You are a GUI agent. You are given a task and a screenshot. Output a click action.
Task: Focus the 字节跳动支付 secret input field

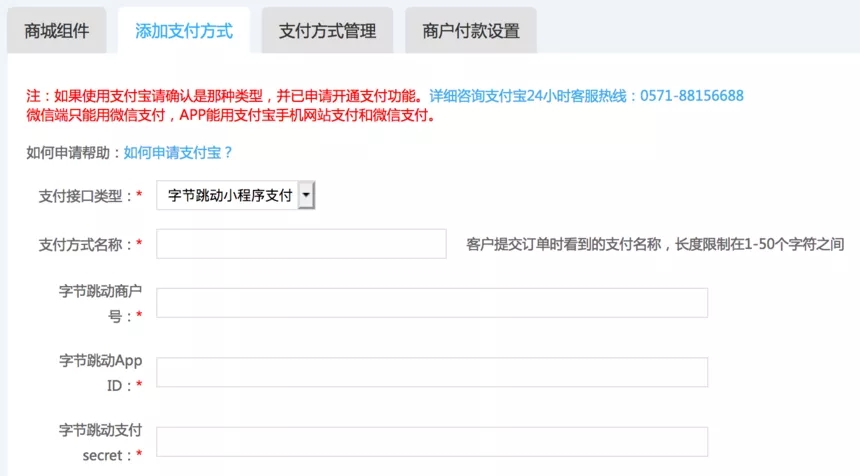(x=432, y=442)
